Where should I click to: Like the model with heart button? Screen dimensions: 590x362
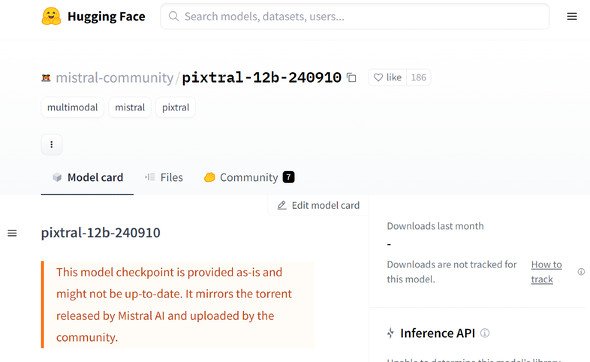(388, 78)
